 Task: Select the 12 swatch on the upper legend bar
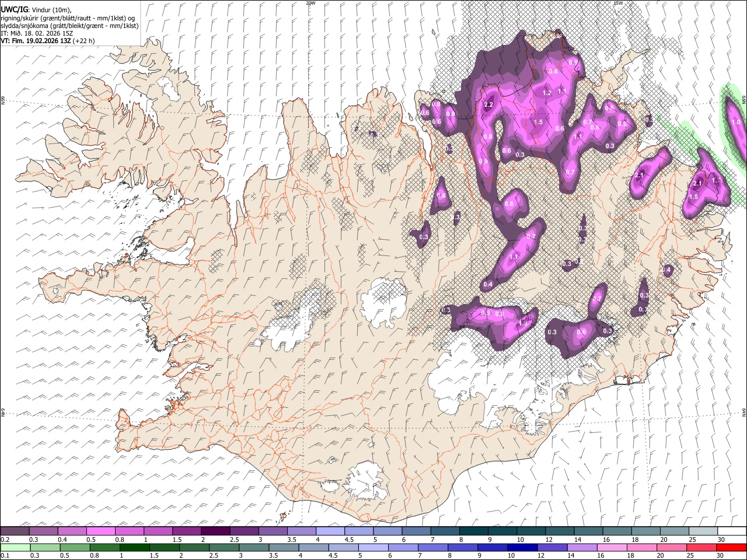pos(558,531)
